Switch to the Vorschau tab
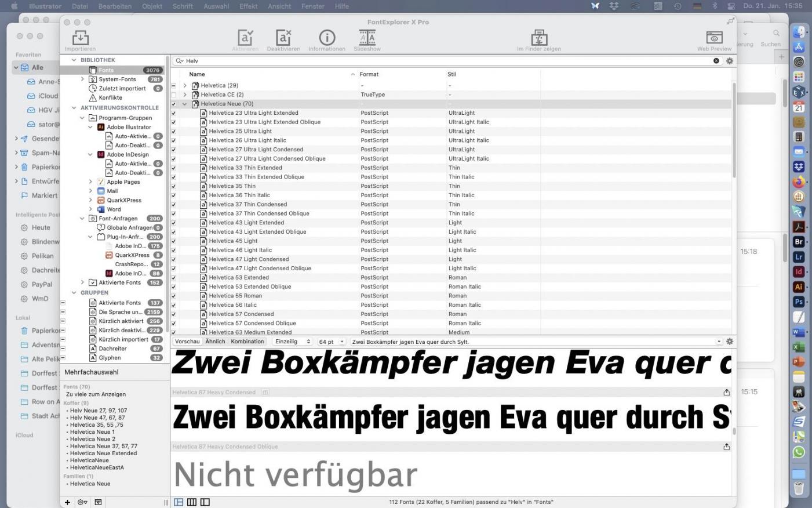812x508 pixels. 187,342
